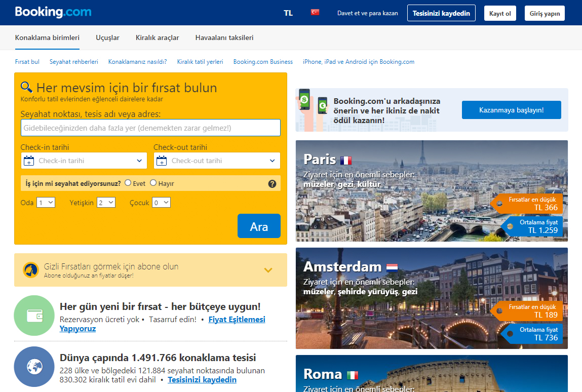Open the Kiralık araçlar tab

coord(158,37)
